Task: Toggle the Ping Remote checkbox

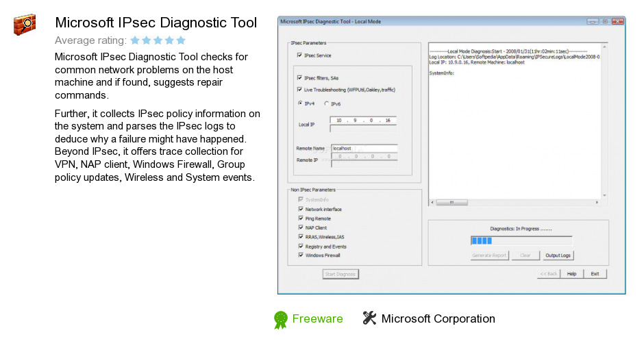Action: [301, 218]
